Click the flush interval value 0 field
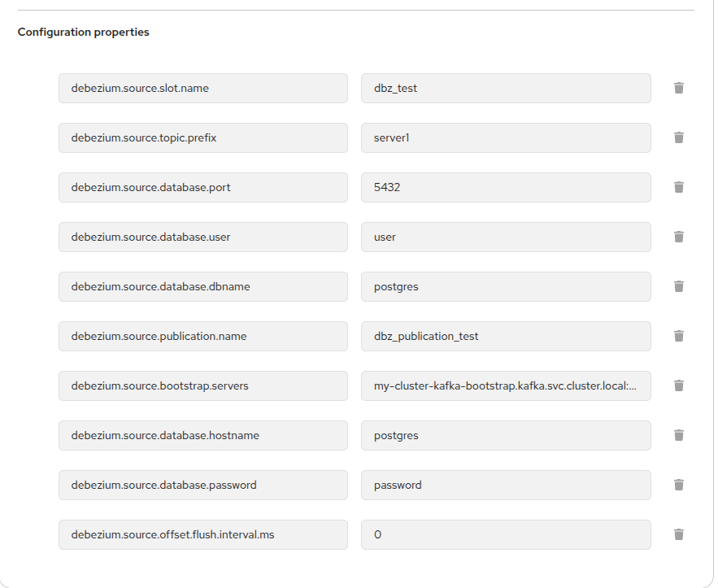This screenshot has height=588, width=718. (505, 534)
